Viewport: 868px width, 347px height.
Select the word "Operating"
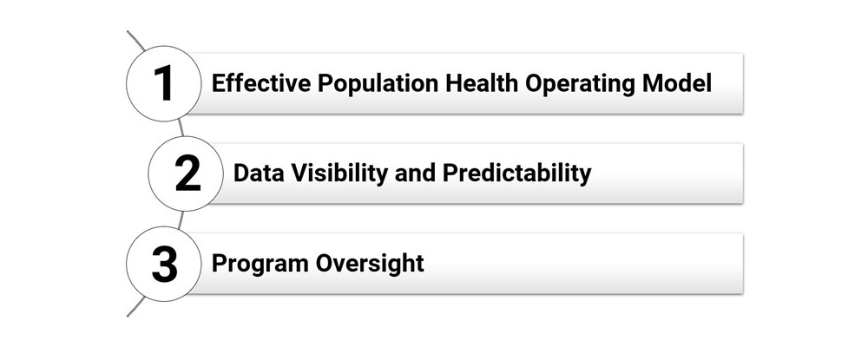[580, 83]
